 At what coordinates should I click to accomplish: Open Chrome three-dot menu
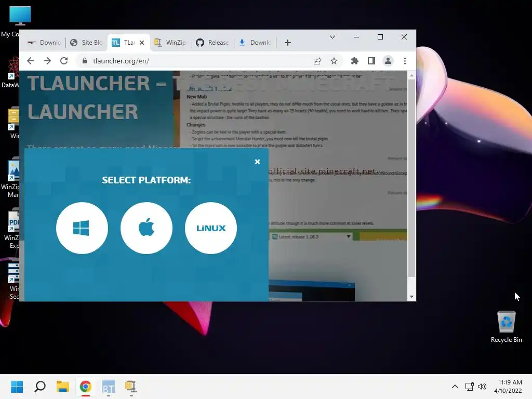tap(405, 61)
